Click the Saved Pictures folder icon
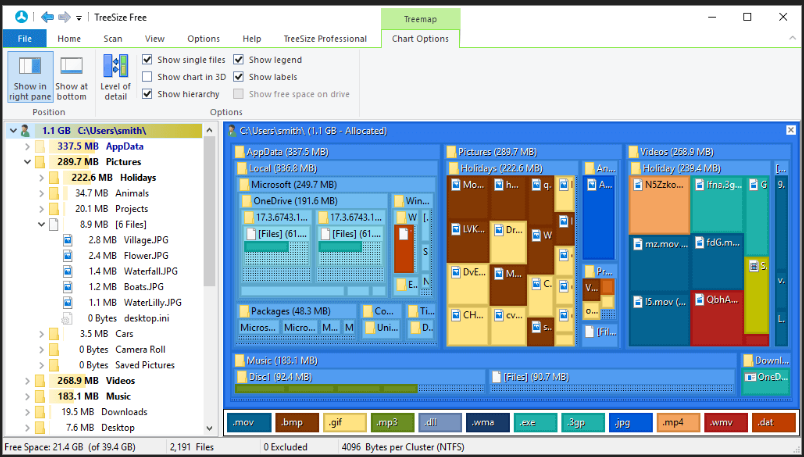 [54, 365]
